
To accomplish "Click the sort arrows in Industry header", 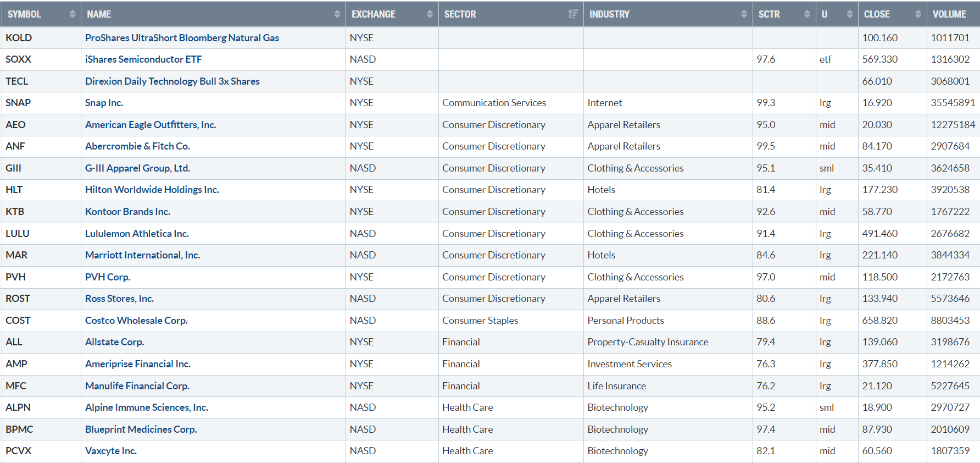I will click(744, 14).
